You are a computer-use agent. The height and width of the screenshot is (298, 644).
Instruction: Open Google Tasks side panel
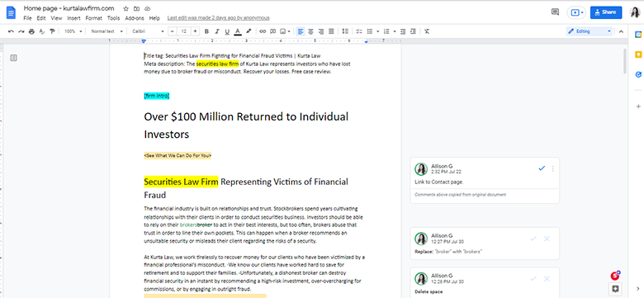(x=638, y=74)
